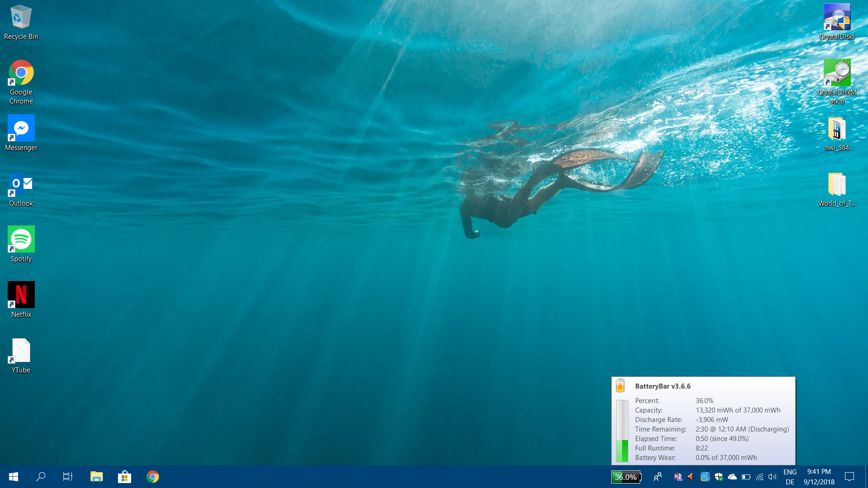The width and height of the screenshot is (868, 488).
Task: Click the "36.0%" Percent value in popup
Action: (704, 401)
